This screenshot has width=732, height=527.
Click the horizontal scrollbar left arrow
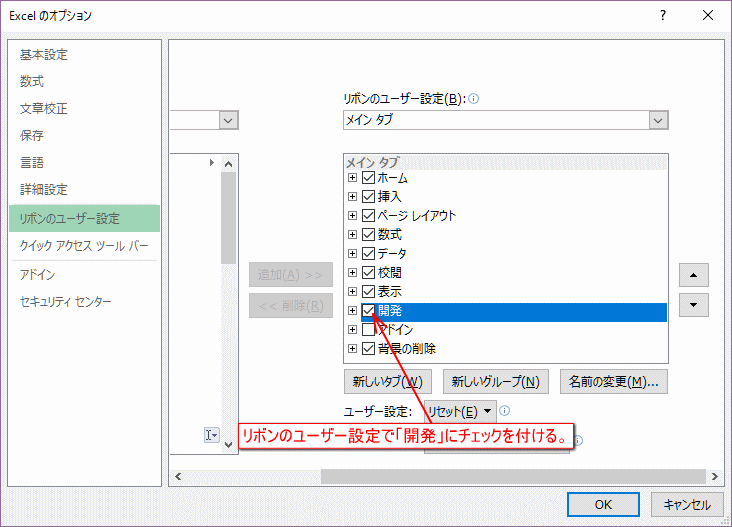(178, 476)
